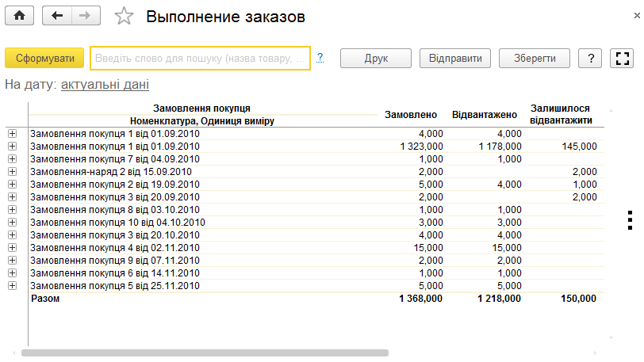Add report to favorites with star
Screen dimensions: 644x362
click(x=124, y=17)
